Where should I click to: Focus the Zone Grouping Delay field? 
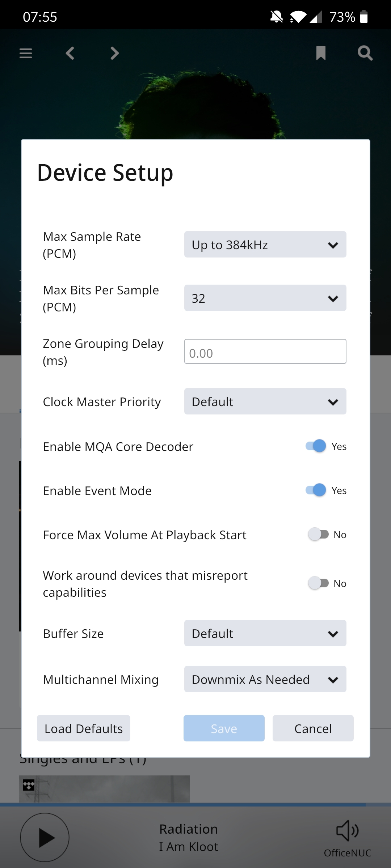[x=265, y=352]
